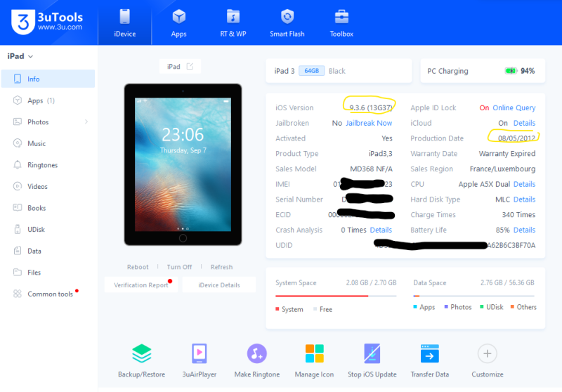Open Music in the sidebar
The image size is (562, 392).
point(48,143)
